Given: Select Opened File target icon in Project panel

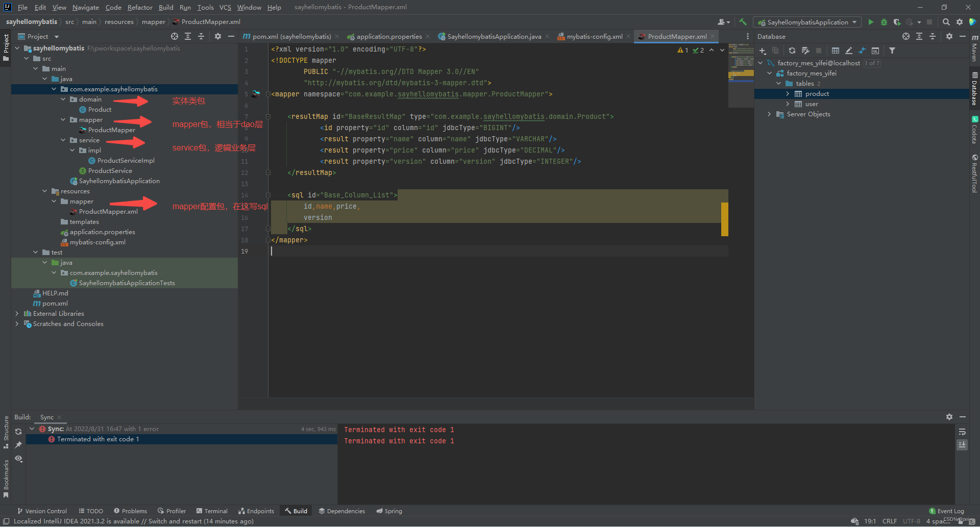Looking at the screenshot, I should coord(175,36).
